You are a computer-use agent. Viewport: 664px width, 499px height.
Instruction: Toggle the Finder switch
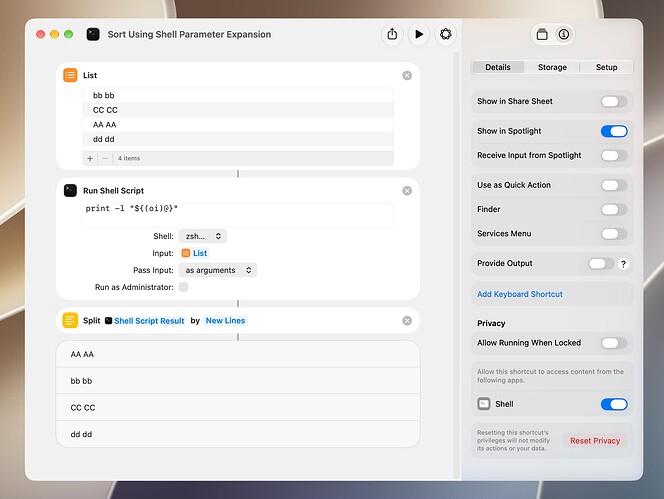point(614,209)
